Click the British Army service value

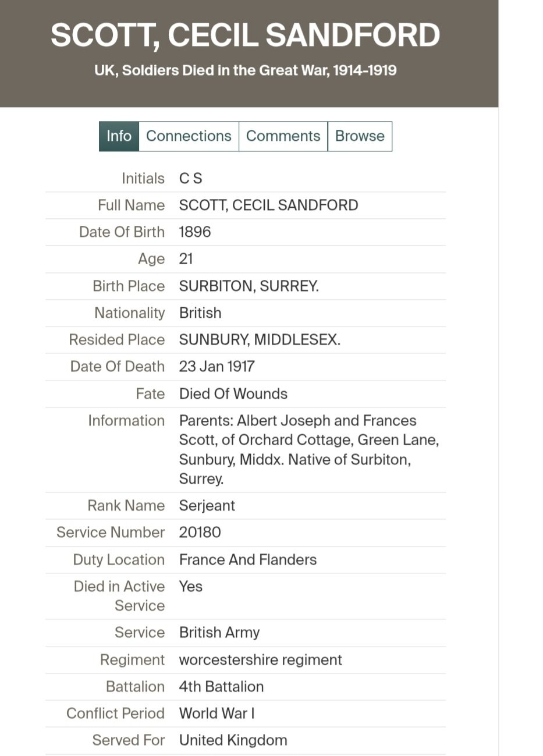coord(219,632)
